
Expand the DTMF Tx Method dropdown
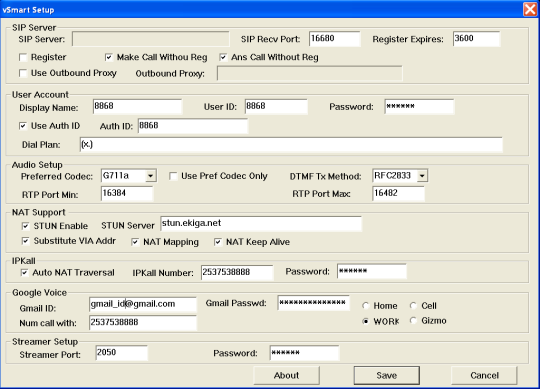pos(422,176)
